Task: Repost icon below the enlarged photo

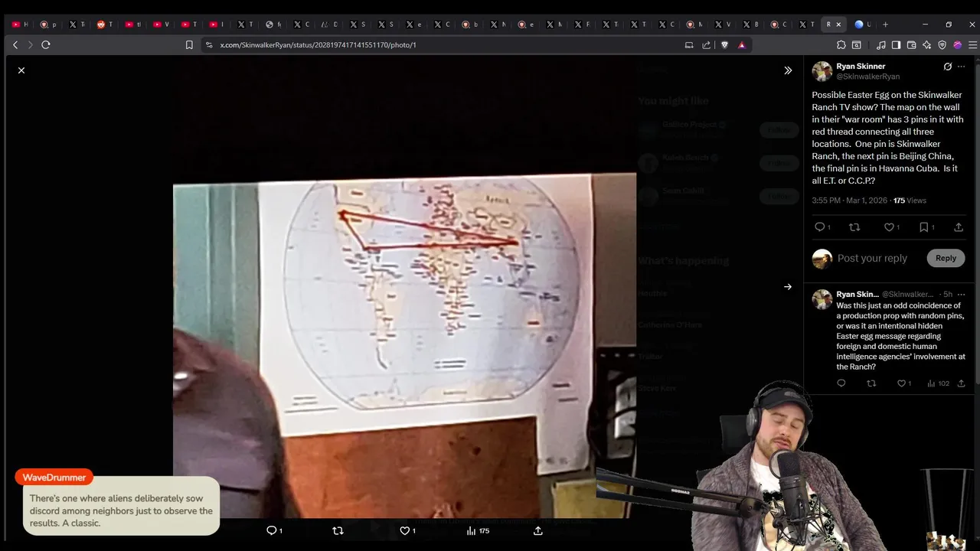Action: tap(338, 530)
